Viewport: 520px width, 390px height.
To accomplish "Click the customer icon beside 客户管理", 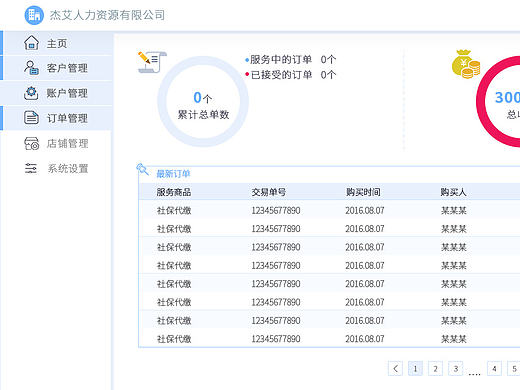I will pyautogui.click(x=31, y=68).
